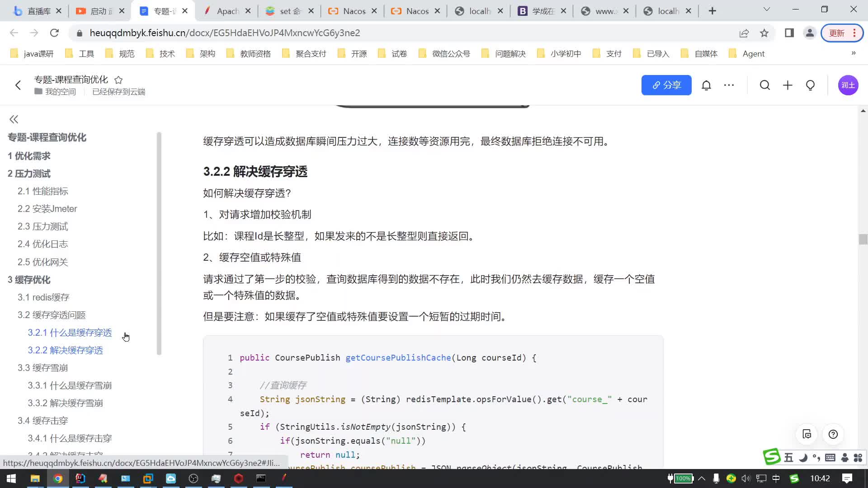Jump to outline item 3.2.1 什么是缓存穿透
The image size is (868, 488).
point(70,333)
